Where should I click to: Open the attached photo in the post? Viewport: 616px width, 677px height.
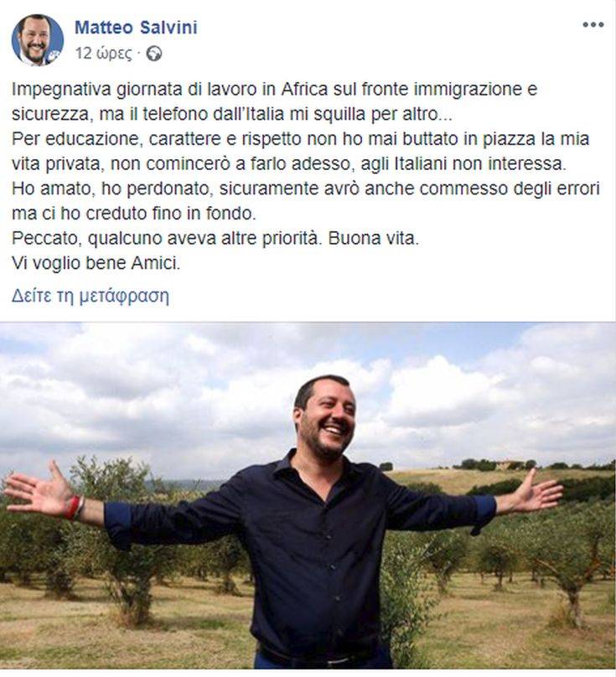click(308, 496)
